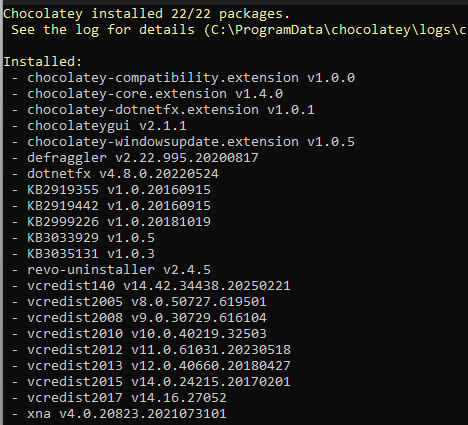Click the KB3033929 v1.0.5 entry

[x=83, y=238]
